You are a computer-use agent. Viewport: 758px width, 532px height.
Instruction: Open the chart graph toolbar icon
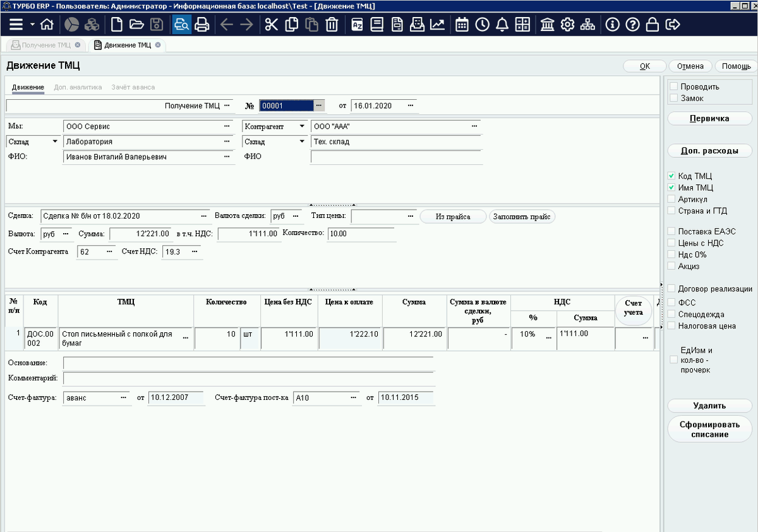coord(437,25)
